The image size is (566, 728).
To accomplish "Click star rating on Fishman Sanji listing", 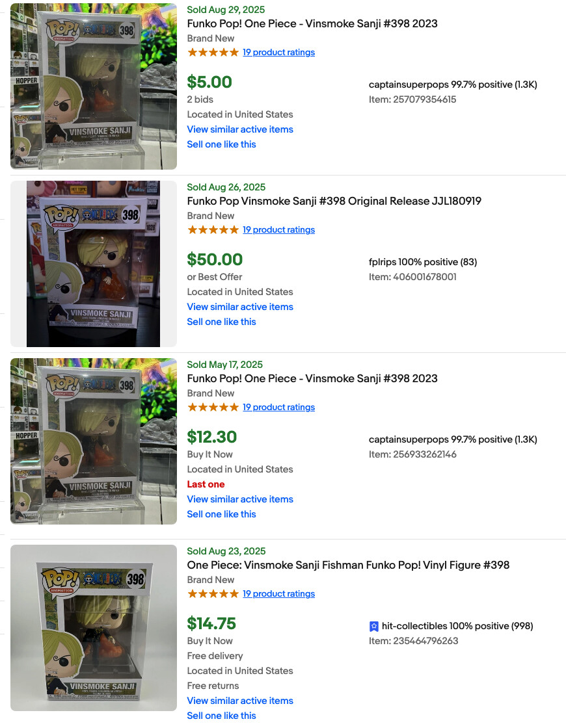I will tap(213, 594).
